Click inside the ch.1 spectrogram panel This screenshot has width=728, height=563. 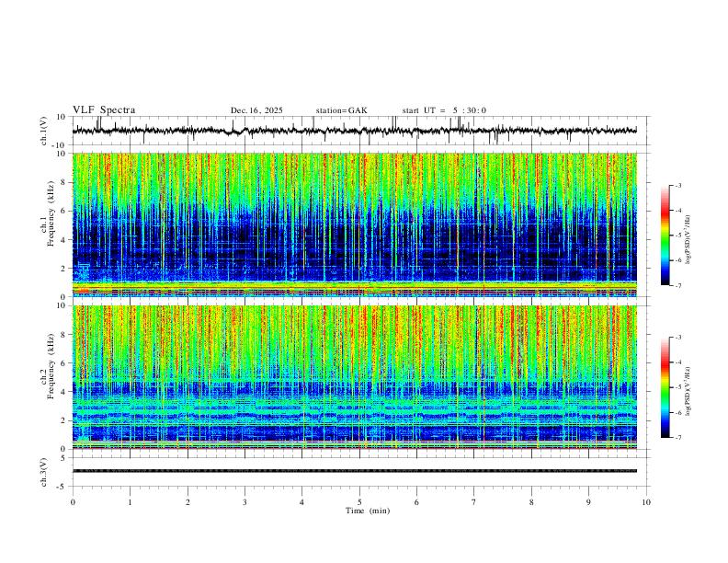pyautogui.click(x=354, y=224)
